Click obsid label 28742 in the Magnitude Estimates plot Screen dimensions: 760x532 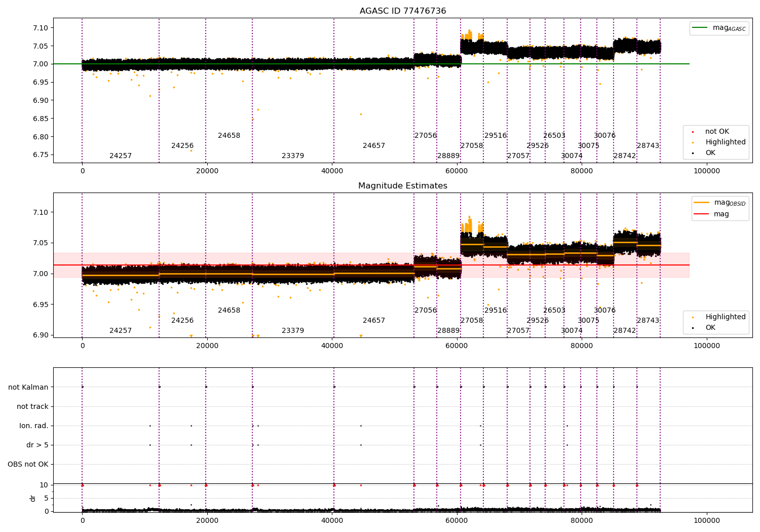625,331
